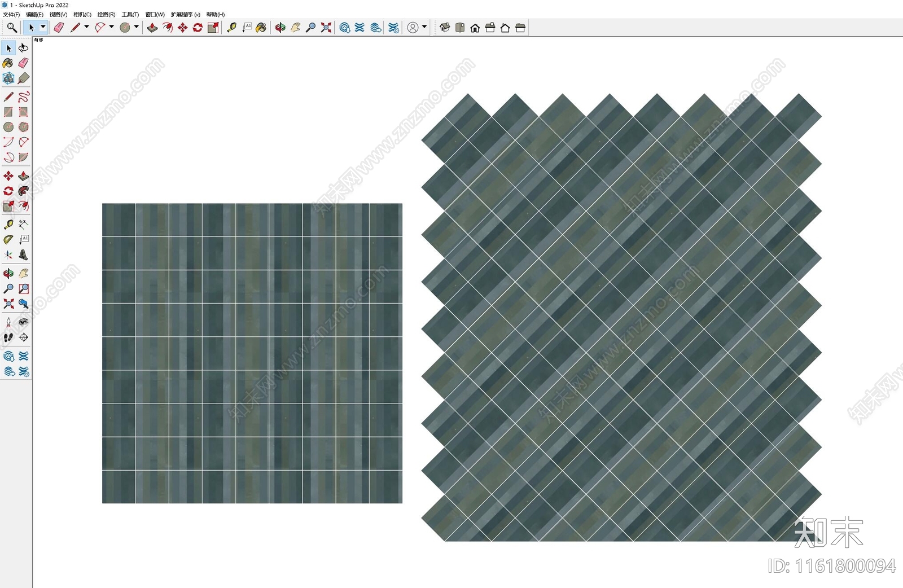903x588 pixels.
Task: Select the Freehand tool in left toolbar
Action: 23,96
